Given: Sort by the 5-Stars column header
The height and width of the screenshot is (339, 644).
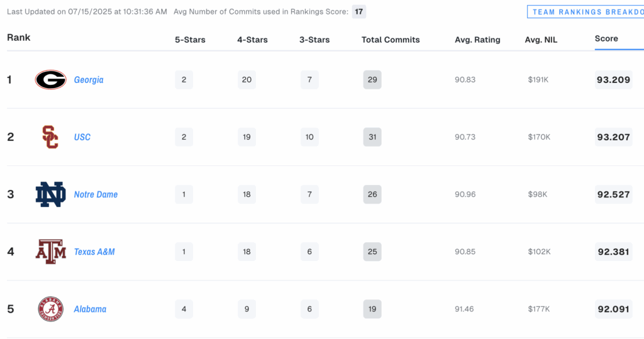Looking at the screenshot, I should [190, 40].
